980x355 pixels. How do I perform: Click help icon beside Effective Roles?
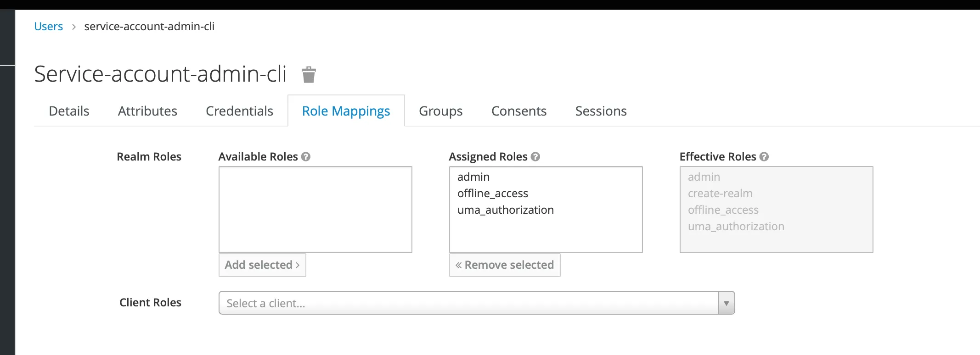tap(764, 157)
